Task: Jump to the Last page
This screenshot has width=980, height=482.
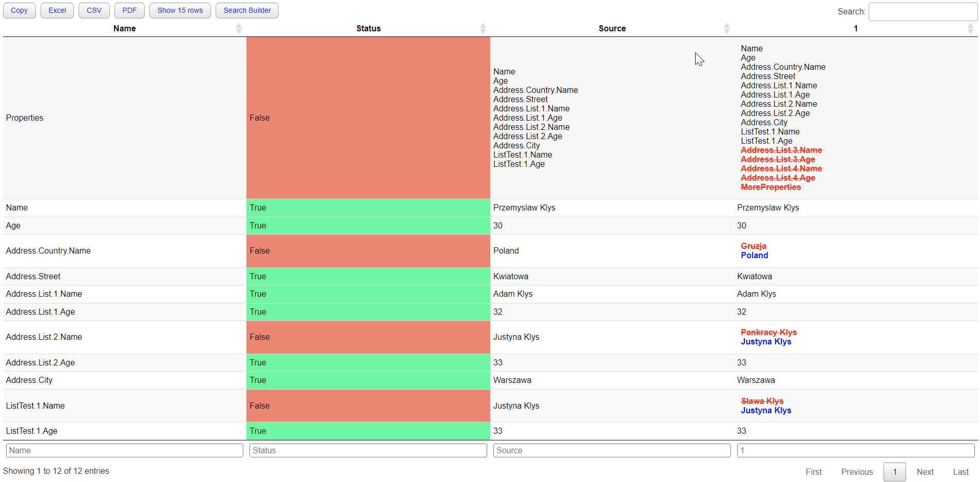Action: (960, 472)
